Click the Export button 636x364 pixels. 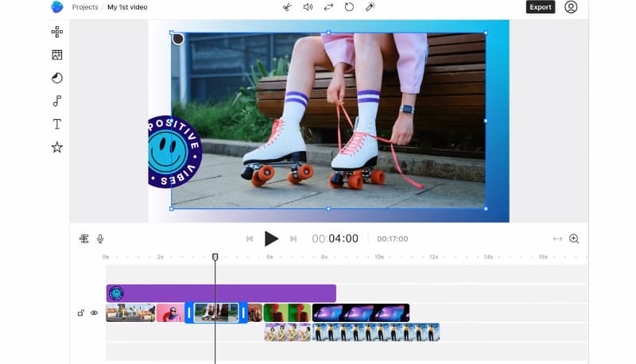coord(541,7)
